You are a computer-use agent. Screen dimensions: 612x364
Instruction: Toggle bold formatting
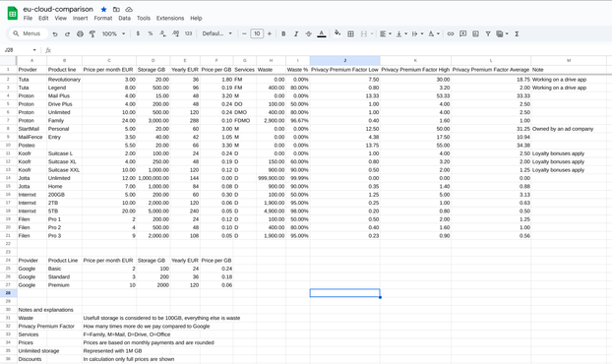tap(283, 34)
